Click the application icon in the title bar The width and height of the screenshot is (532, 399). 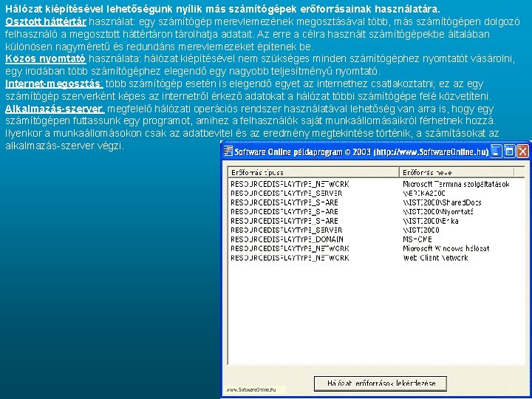tap(228, 151)
